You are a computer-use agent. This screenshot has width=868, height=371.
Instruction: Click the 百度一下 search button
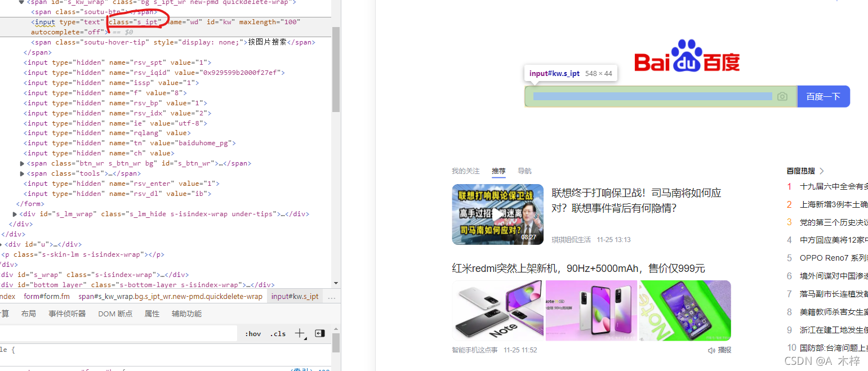tap(823, 96)
